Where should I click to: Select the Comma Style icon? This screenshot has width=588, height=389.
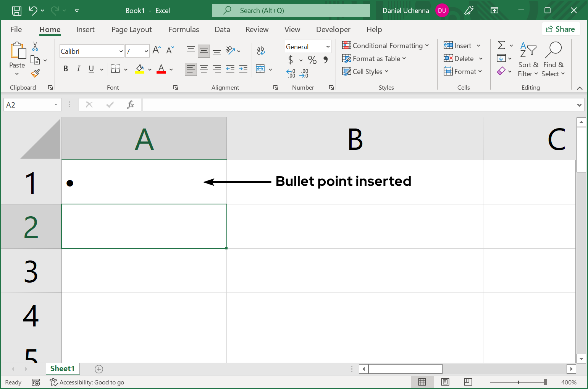pyautogui.click(x=325, y=60)
